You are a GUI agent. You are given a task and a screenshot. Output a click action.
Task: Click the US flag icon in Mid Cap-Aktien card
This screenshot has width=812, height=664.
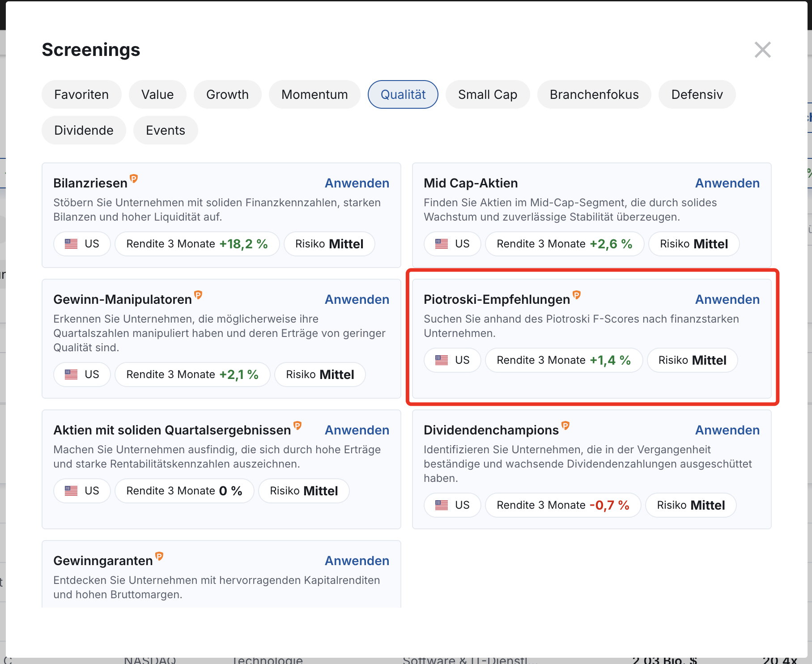[x=442, y=244]
